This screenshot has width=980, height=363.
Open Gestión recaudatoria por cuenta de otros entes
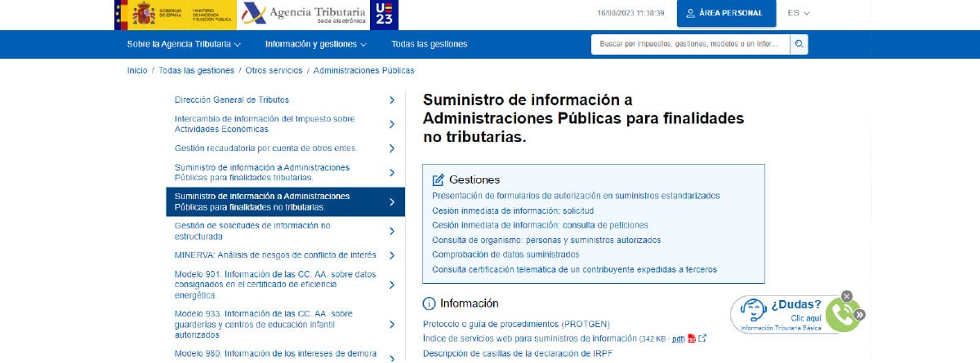[x=265, y=148]
